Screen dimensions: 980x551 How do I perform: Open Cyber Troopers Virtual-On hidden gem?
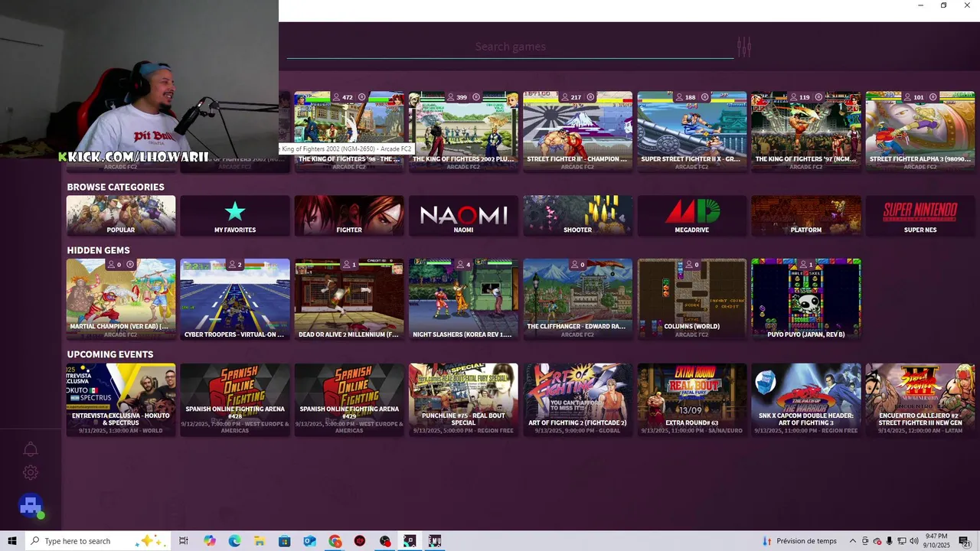pos(235,298)
